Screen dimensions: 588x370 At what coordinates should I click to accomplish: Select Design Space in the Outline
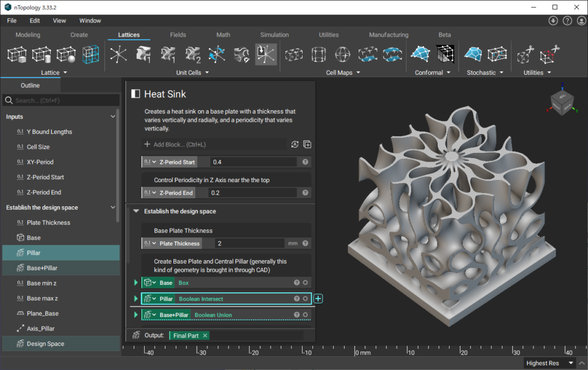click(x=61, y=344)
